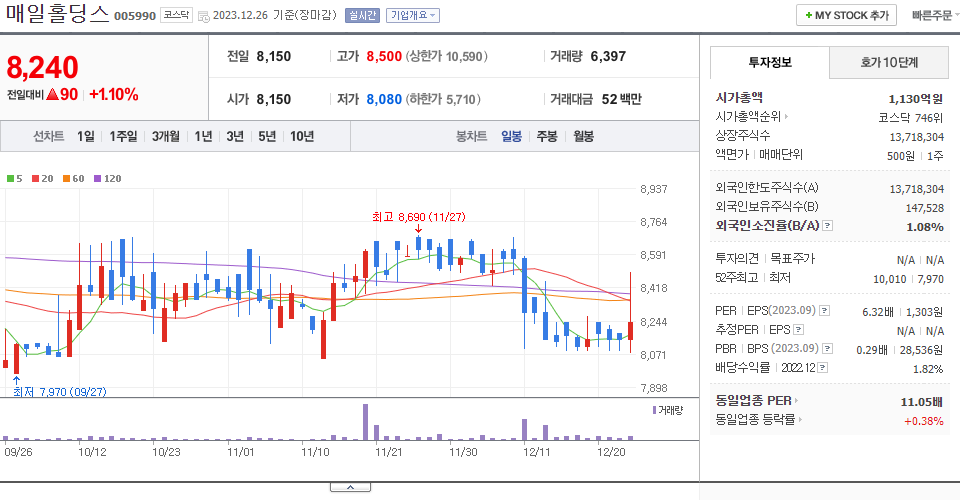Select the 3개월 line chart period

pyautogui.click(x=165, y=136)
